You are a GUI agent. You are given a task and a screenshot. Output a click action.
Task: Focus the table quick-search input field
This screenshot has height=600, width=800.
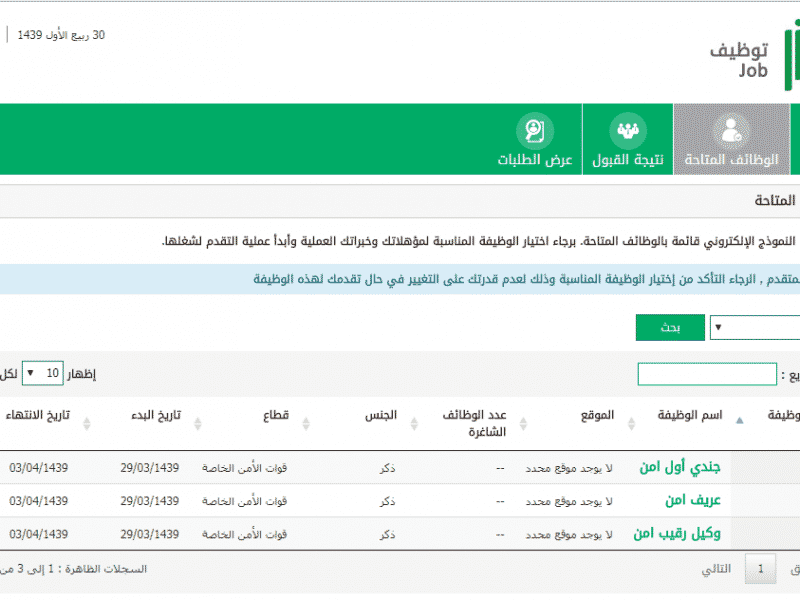tap(707, 374)
